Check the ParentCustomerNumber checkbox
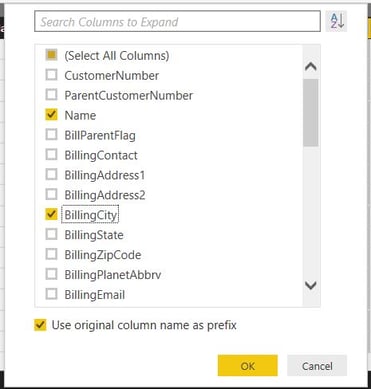The image size is (371, 389). point(51,95)
